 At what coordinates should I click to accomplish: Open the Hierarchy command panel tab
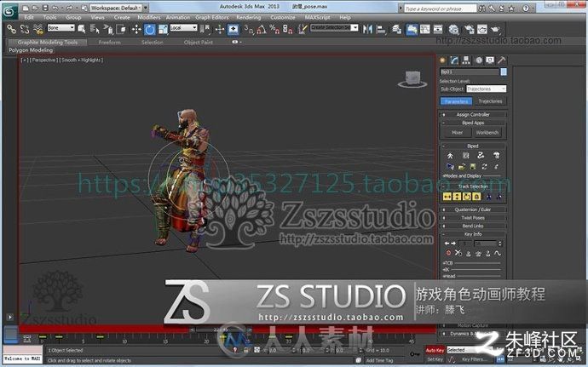pos(466,60)
